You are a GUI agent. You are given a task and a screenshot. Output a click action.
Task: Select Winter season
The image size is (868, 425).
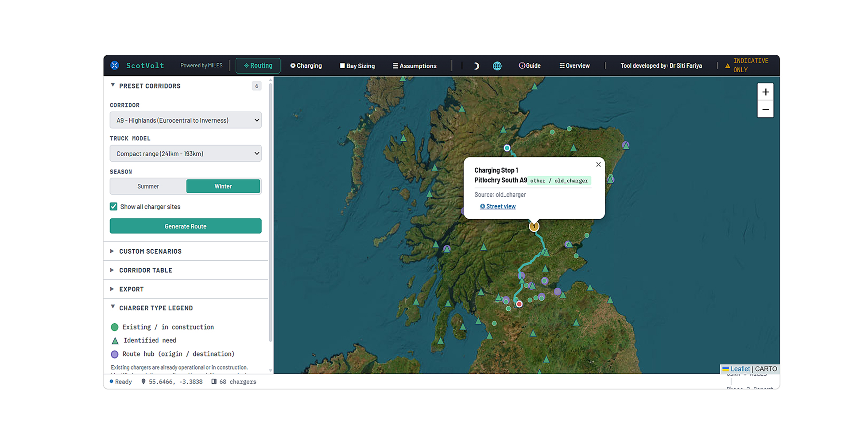[223, 186]
